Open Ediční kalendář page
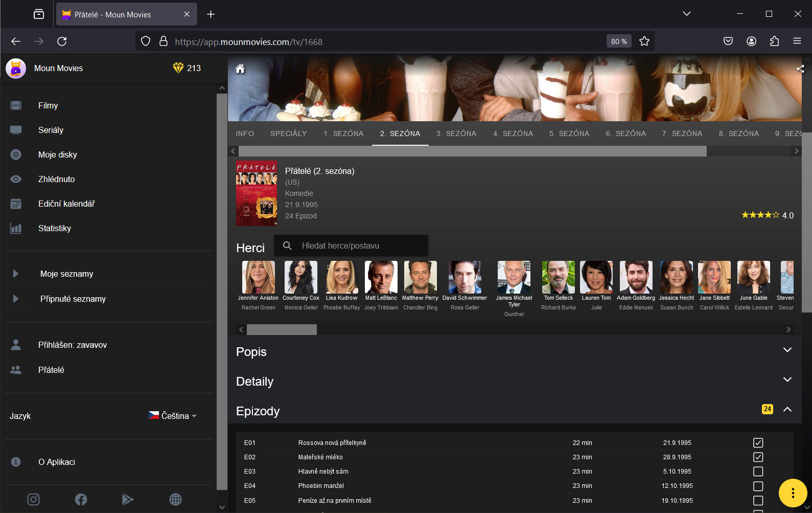Screen dimensions: 812x513 [66, 204]
